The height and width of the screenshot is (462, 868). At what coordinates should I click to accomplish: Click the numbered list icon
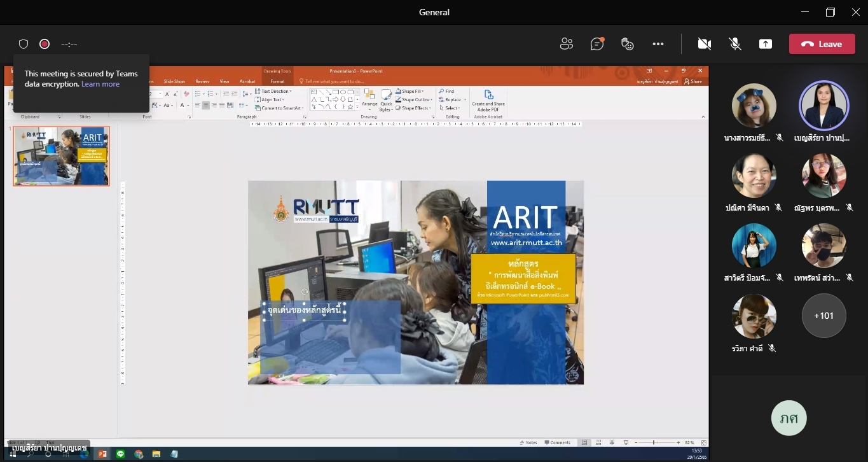tap(212, 94)
